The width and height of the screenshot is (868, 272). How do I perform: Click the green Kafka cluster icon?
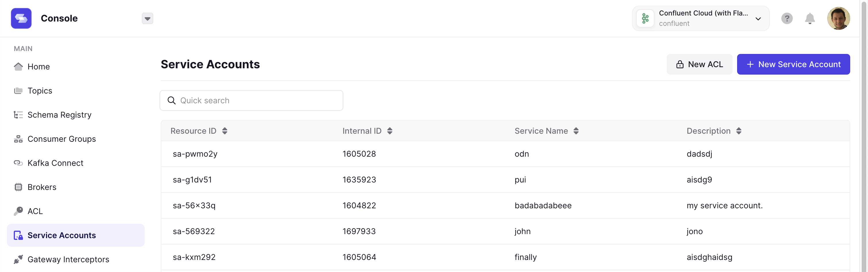tap(645, 18)
